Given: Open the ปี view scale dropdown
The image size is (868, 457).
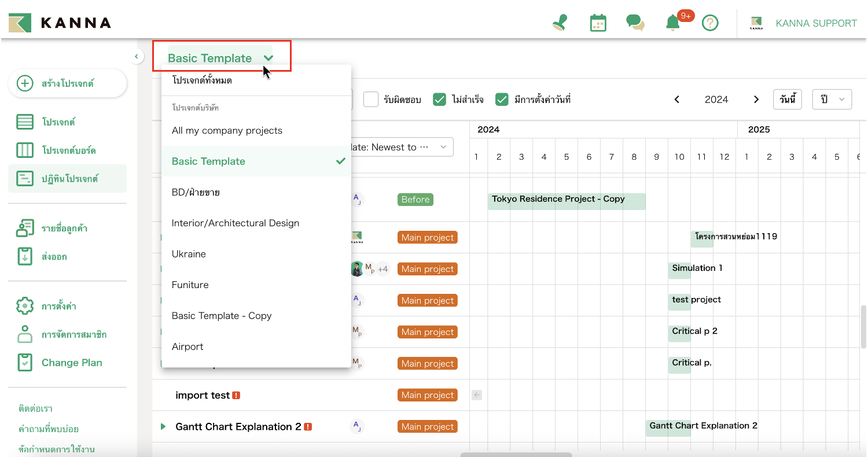Looking at the screenshot, I should point(832,99).
